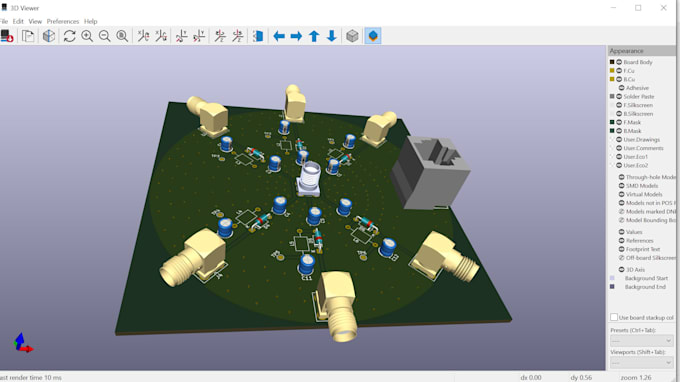Toggle Models not in POS file eye
The width and height of the screenshot is (680, 382).
[621, 203]
